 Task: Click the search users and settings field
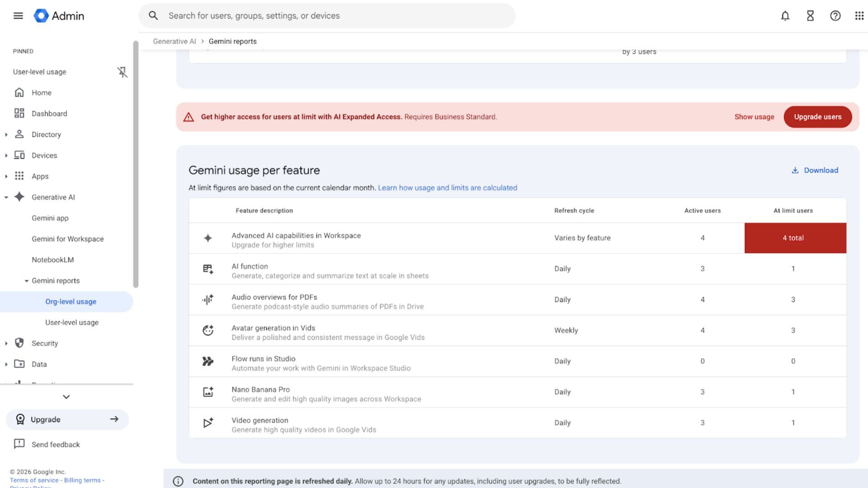tap(327, 16)
